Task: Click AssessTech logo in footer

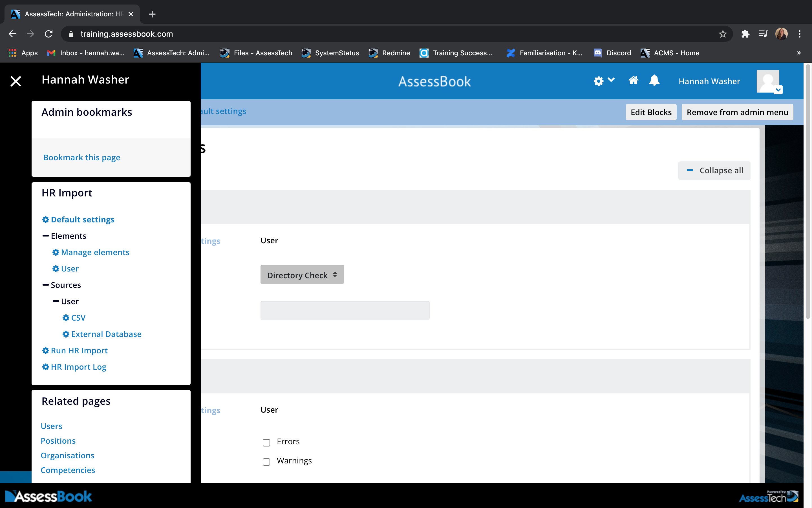Action: point(769,496)
